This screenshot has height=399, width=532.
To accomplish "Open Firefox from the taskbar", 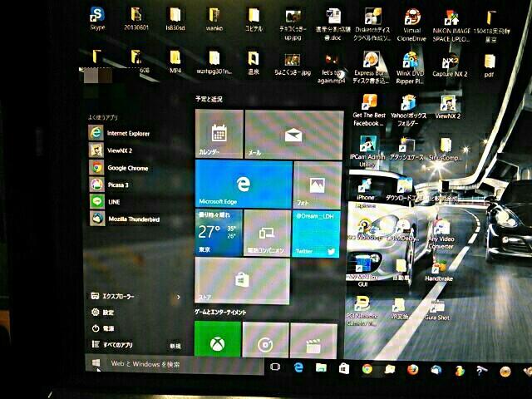I will tap(412, 369).
